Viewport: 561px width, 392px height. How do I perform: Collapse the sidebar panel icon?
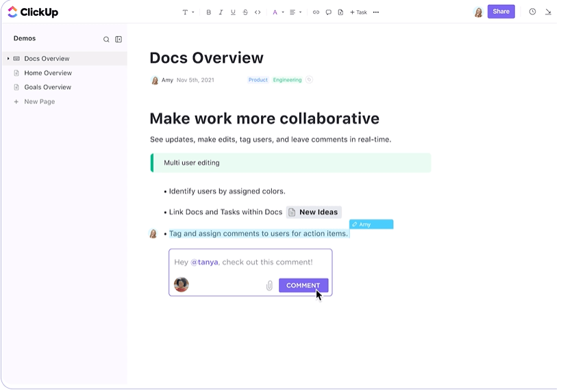pos(119,39)
